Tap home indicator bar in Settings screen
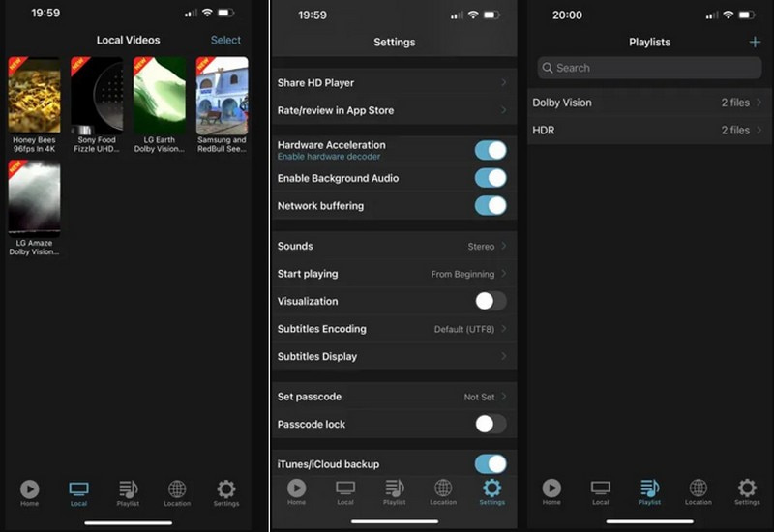The image size is (774, 532). (x=395, y=521)
